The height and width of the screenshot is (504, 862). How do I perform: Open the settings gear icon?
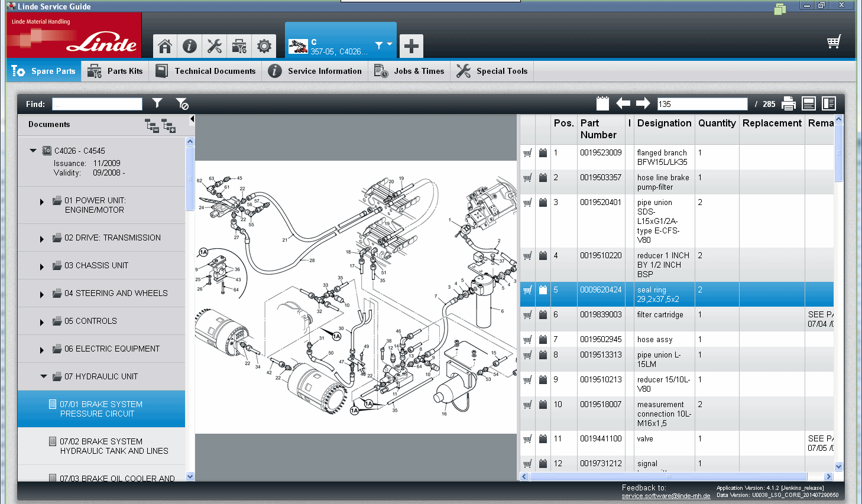(264, 45)
